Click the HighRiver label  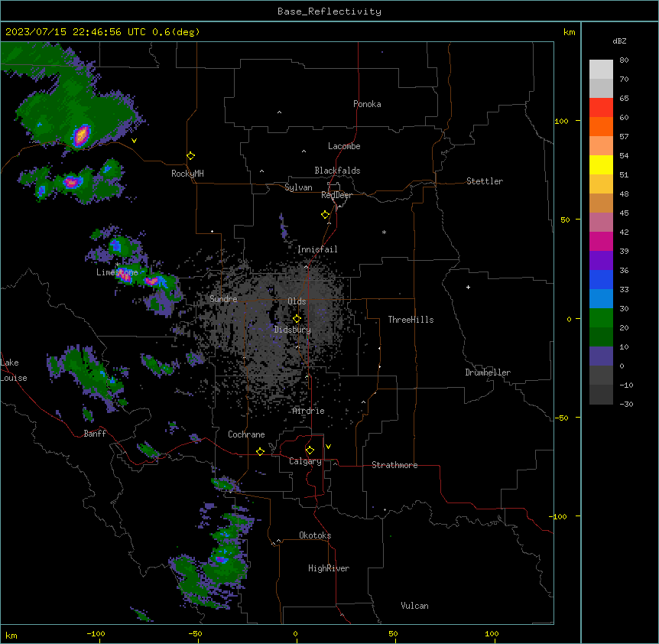(x=329, y=569)
